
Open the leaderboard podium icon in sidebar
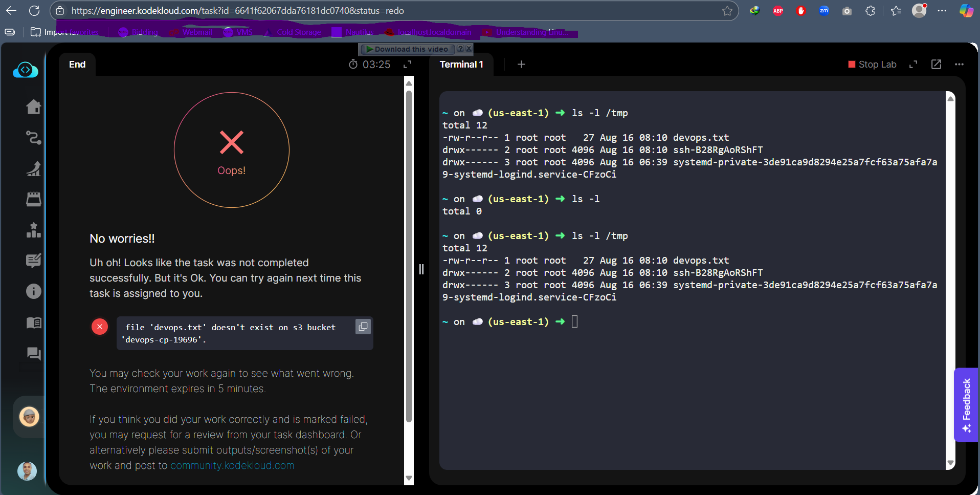(x=34, y=230)
